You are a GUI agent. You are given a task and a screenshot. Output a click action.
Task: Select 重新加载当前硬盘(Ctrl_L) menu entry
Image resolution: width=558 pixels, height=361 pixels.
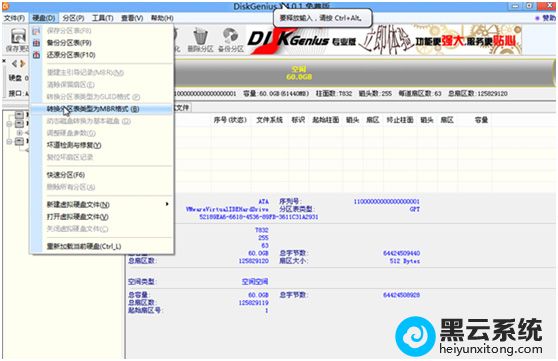point(102,246)
